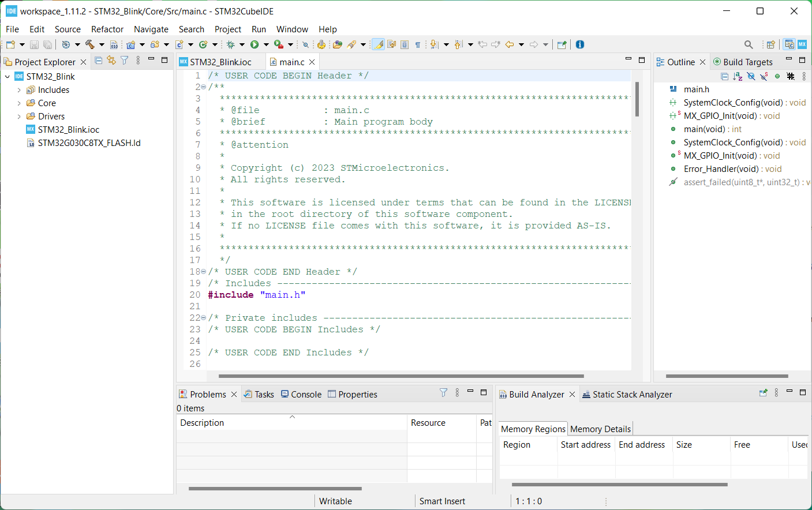
Task: Switch to C/C++ perspective icon
Action: click(x=789, y=44)
